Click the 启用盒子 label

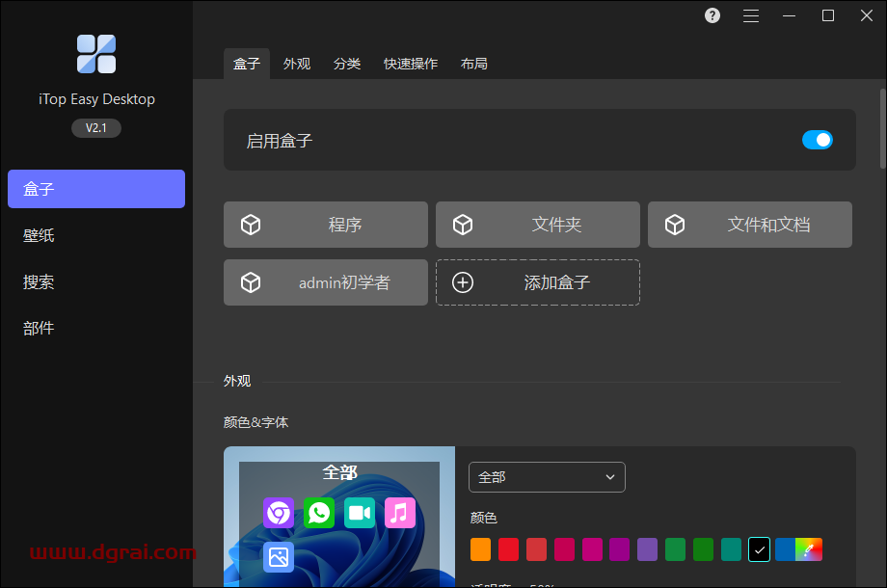click(280, 141)
